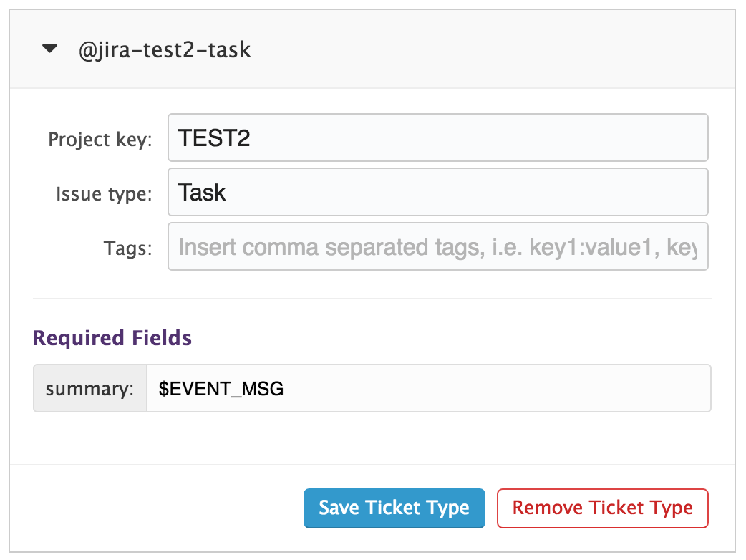Screen dimensions: 746x560
Task: Click the Project key label
Action: point(100,140)
